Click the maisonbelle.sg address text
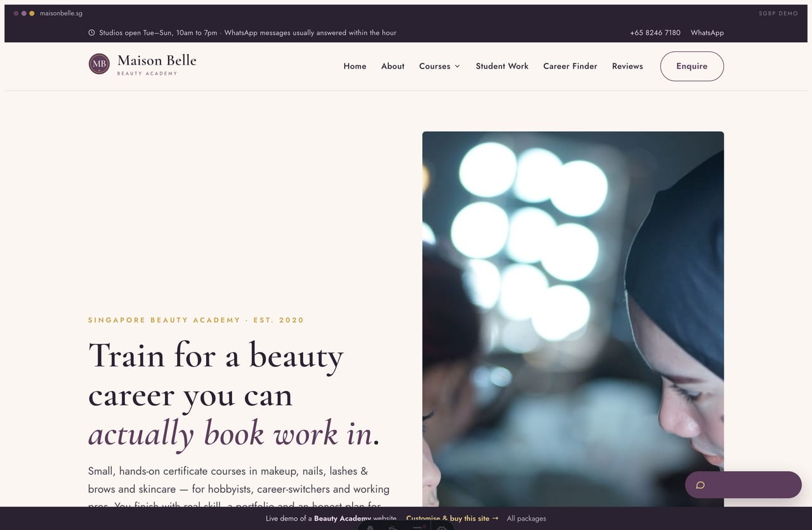 coord(62,13)
